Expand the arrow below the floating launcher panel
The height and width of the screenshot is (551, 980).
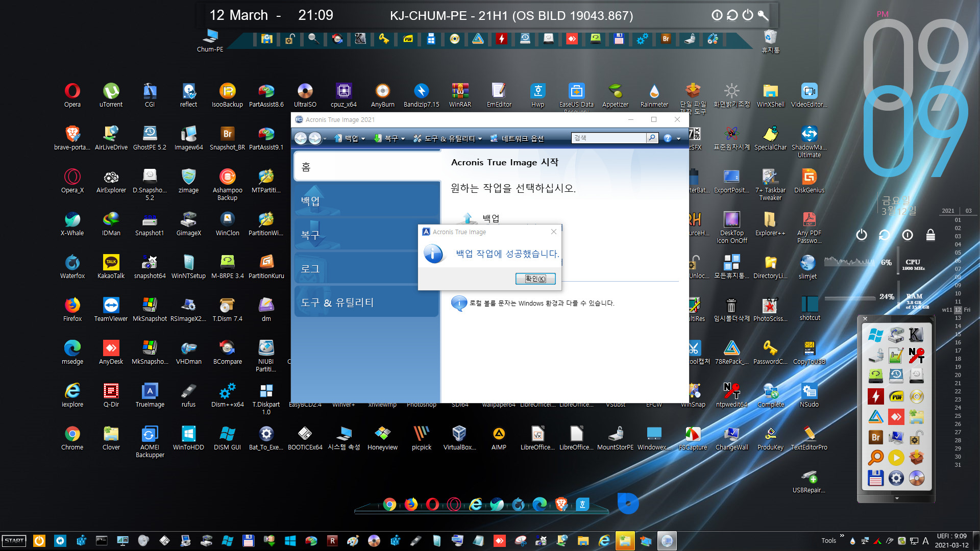point(897,498)
